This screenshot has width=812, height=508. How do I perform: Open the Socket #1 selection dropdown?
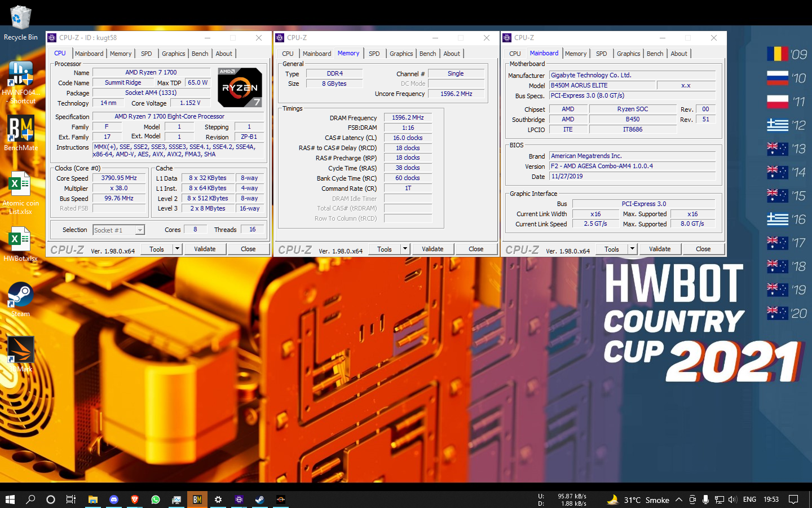tap(118, 230)
